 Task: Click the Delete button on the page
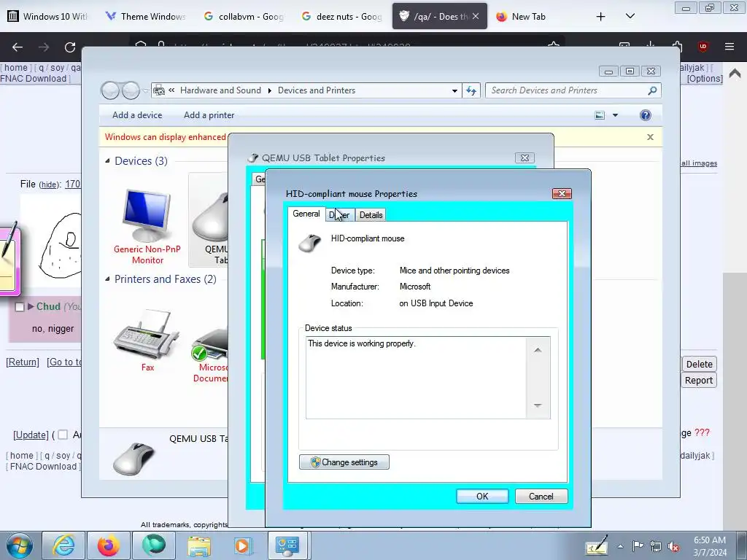click(x=699, y=365)
